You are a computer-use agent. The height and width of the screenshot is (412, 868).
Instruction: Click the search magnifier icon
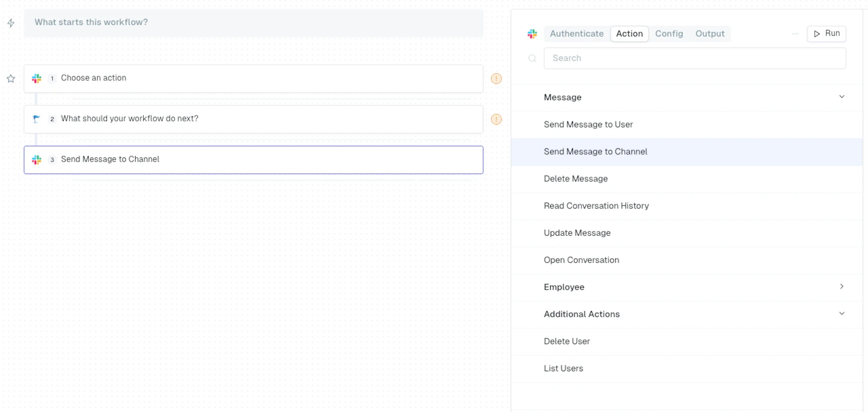532,59
